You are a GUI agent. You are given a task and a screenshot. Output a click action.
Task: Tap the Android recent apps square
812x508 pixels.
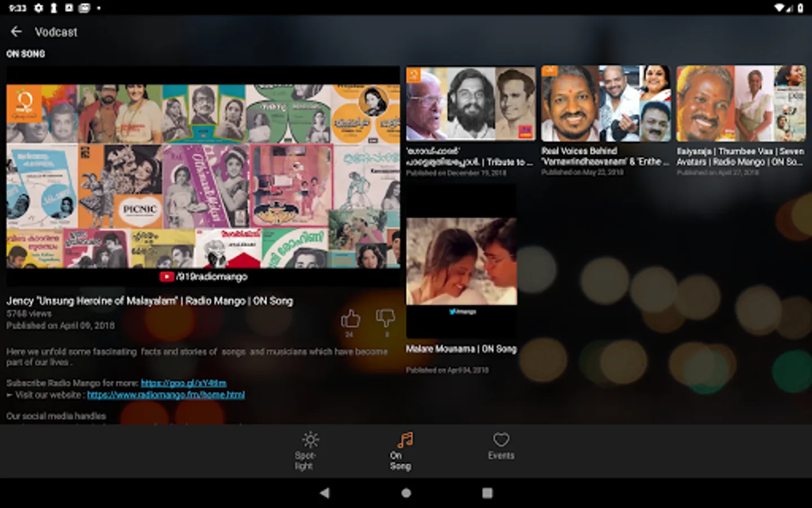coord(487,493)
